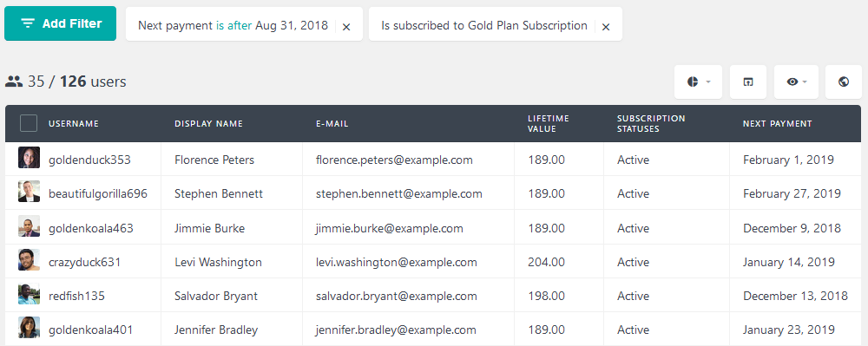This screenshot has width=868, height=346.
Task: Open user goldenkoala463
Action: pyautogui.click(x=91, y=228)
